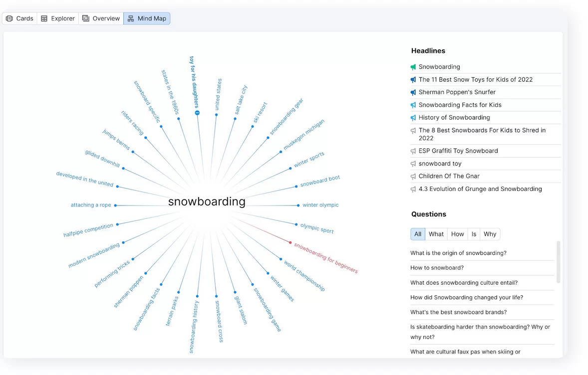Click megaphone icon next to 11 Best Snow Toys
This screenshot has height=375, width=588.
(413, 80)
